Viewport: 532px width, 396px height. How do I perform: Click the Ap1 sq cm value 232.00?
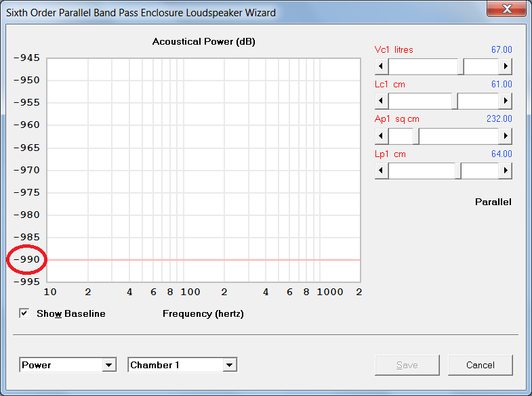[x=499, y=119]
